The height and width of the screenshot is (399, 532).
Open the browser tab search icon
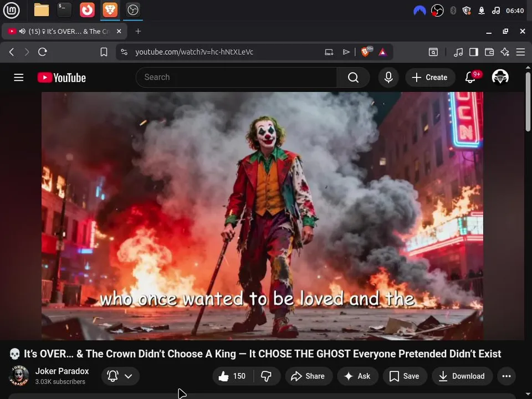pos(433,52)
